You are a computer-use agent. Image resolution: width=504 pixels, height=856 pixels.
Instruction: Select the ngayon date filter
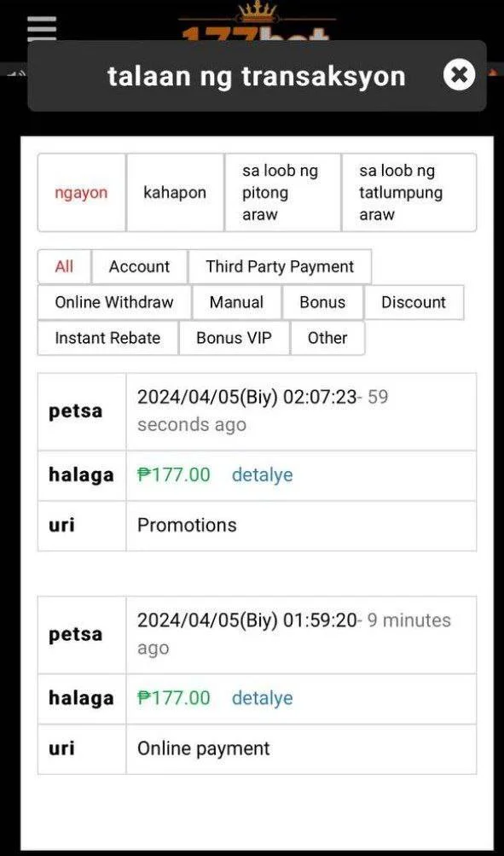pos(81,193)
